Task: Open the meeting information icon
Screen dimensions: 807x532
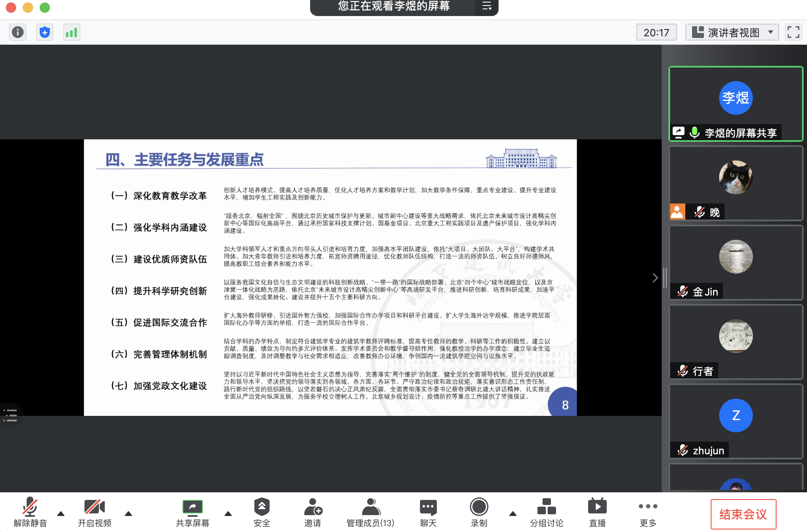Action: pos(18,32)
